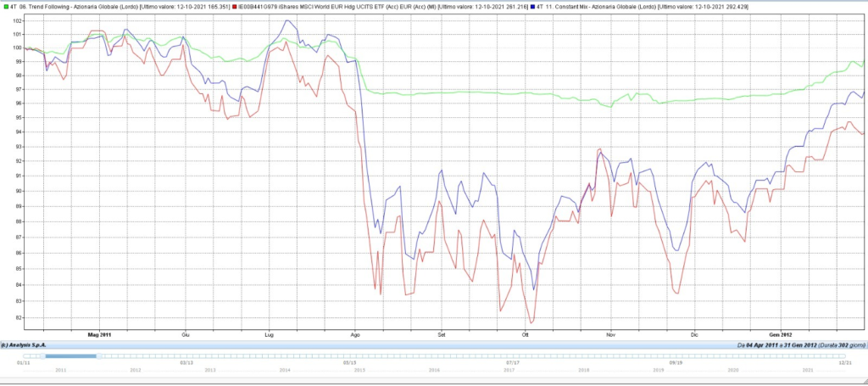
Task: Click the red iShares MSCI World legend swatch
Action: pos(235,8)
